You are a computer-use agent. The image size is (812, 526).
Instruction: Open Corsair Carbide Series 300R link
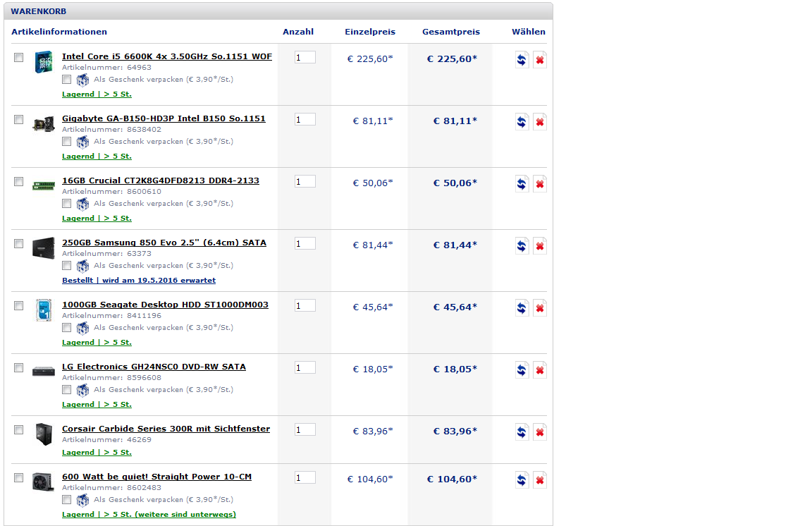(x=166, y=429)
